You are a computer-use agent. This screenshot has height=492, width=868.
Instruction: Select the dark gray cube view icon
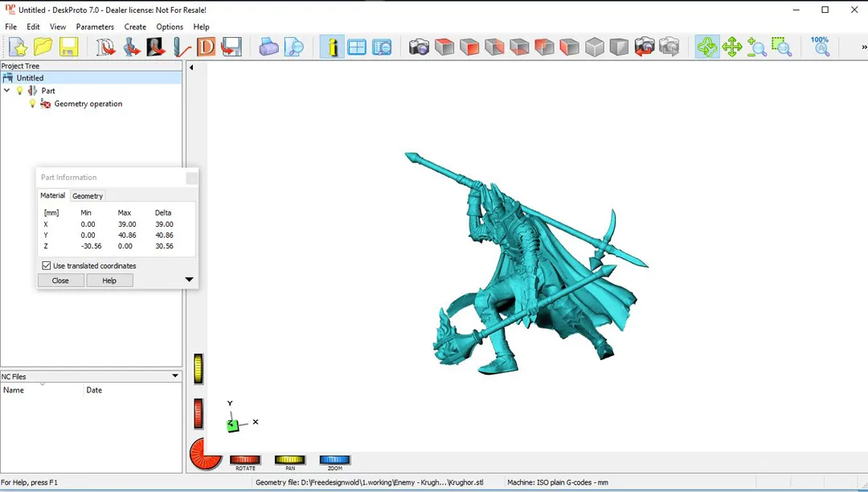tap(620, 47)
